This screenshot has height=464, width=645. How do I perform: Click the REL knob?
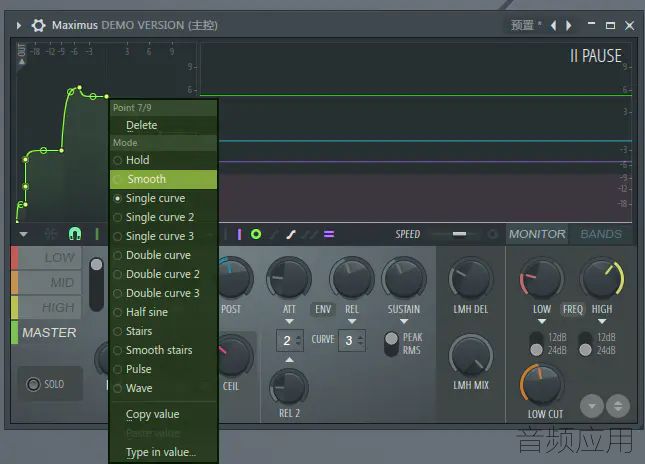point(352,278)
